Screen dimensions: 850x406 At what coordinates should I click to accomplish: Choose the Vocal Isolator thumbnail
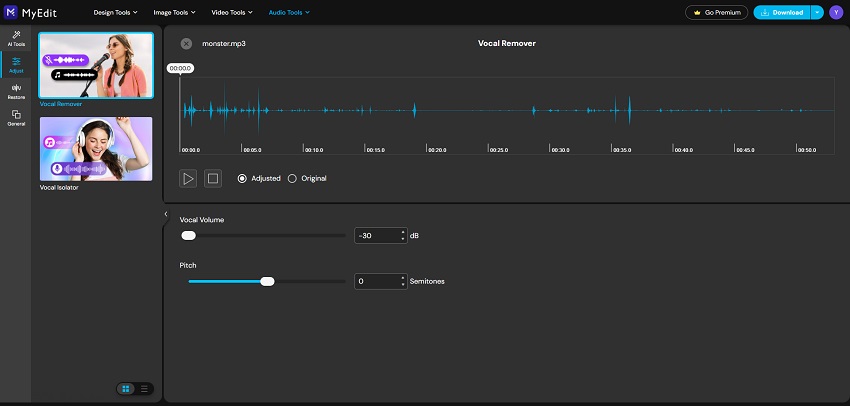96,149
